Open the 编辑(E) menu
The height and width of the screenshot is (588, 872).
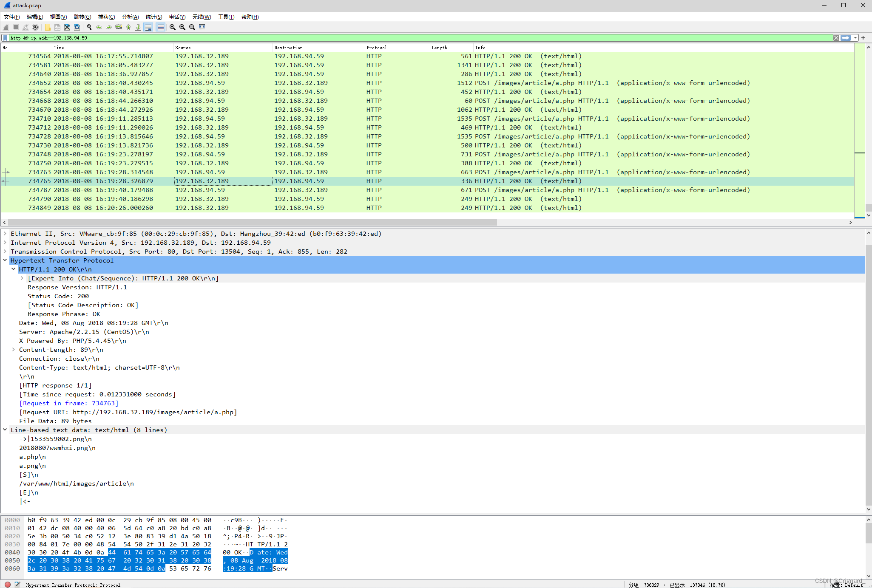(x=35, y=17)
